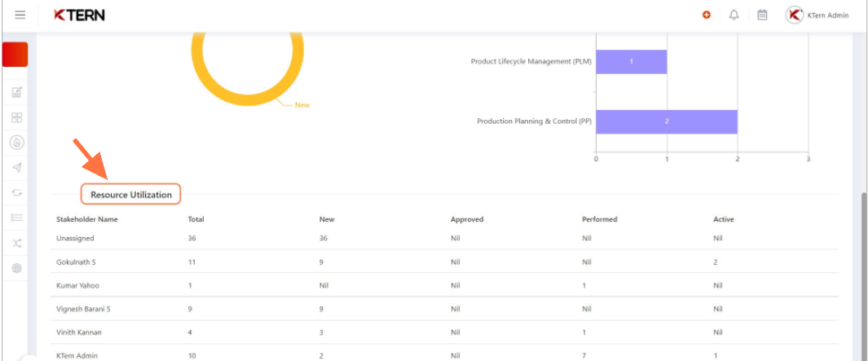Open the KTern Admin profile avatar
Screen dimensions: 868x361
point(795,15)
